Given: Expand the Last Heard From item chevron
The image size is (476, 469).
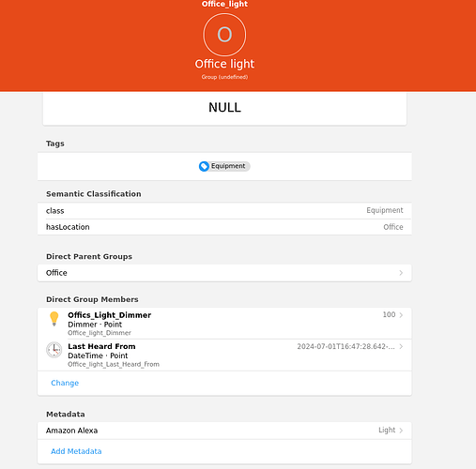Looking at the screenshot, I should pyautogui.click(x=401, y=346).
